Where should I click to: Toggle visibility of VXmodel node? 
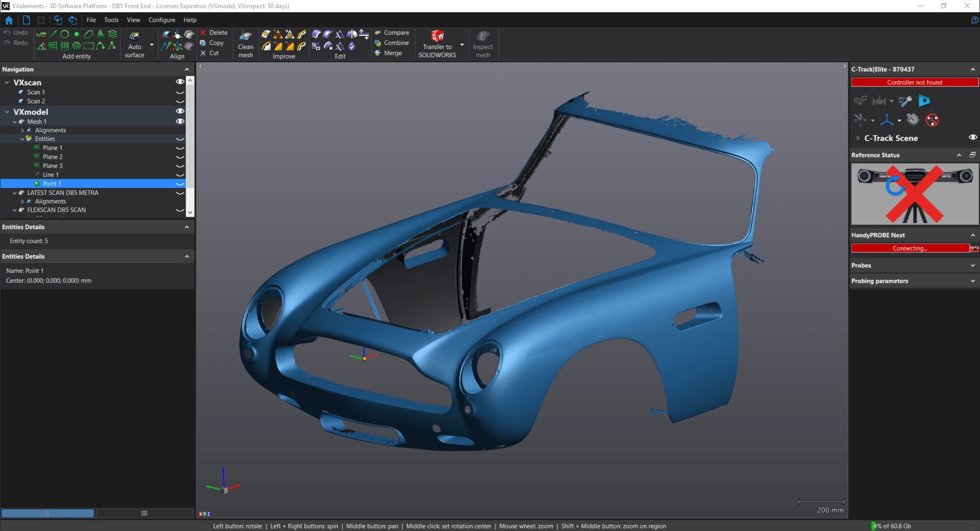pyautogui.click(x=180, y=111)
